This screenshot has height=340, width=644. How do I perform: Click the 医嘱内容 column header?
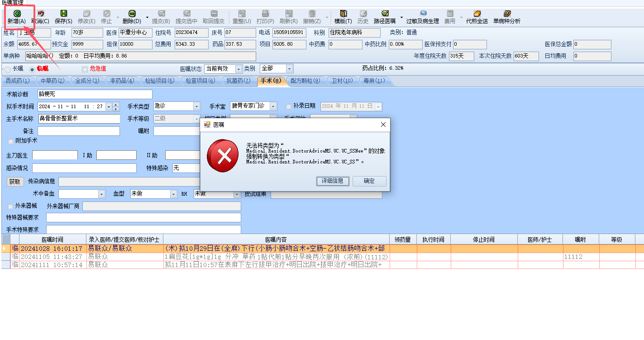[x=276, y=239]
